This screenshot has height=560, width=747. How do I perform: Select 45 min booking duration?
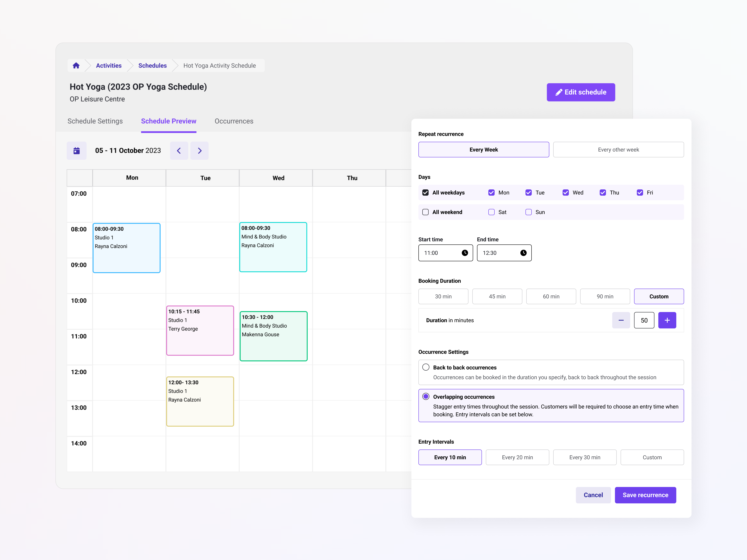pos(497,296)
